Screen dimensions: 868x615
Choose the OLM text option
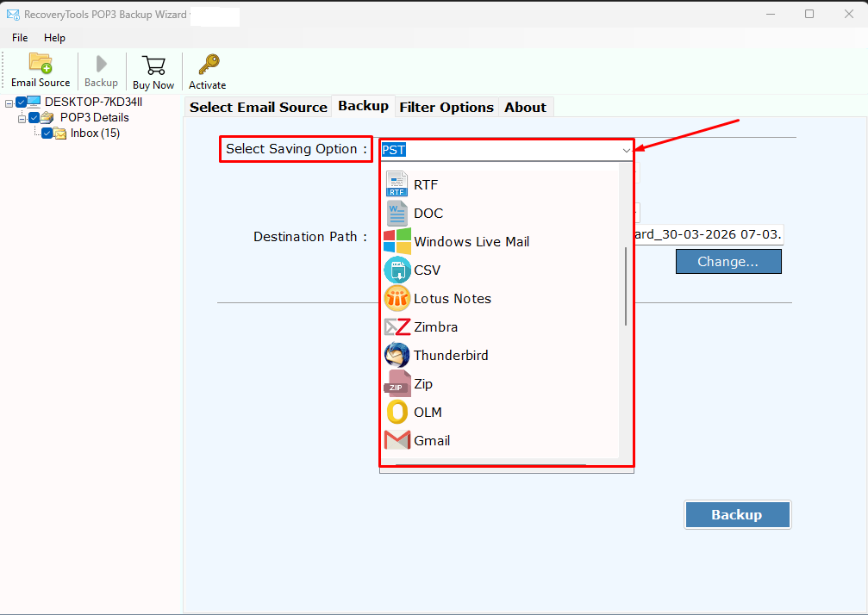point(428,412)
